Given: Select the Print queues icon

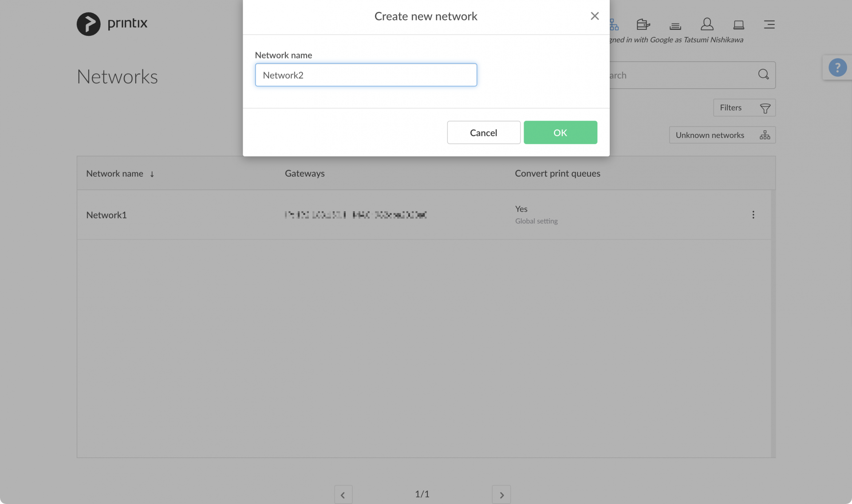Looking at the screenshot, I should [674, 25].
